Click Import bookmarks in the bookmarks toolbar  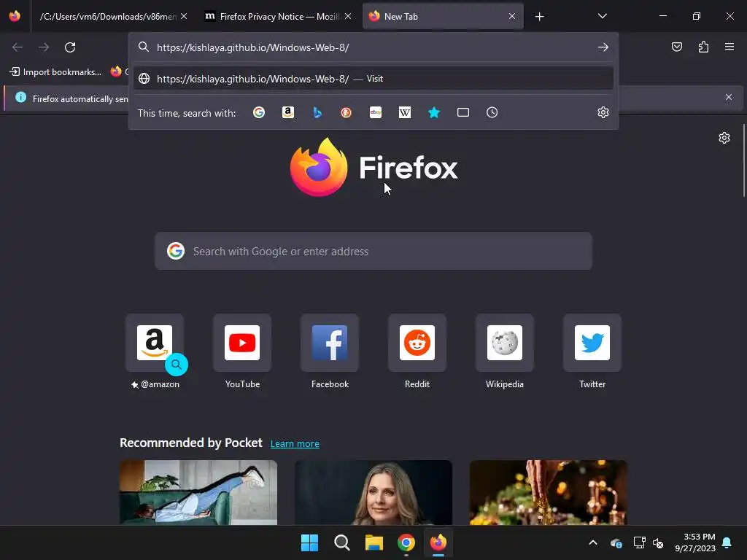pos(55,72)
